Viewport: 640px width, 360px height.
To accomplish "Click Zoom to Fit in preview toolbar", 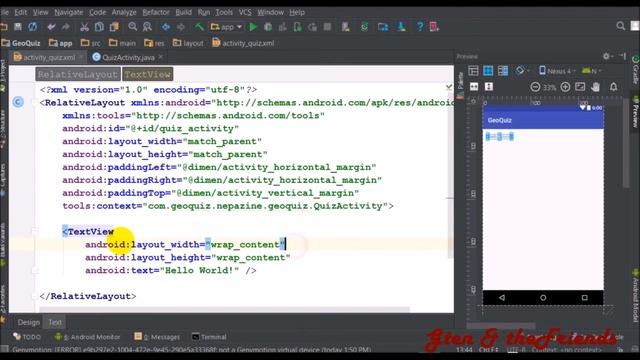I will coord(580,87).
